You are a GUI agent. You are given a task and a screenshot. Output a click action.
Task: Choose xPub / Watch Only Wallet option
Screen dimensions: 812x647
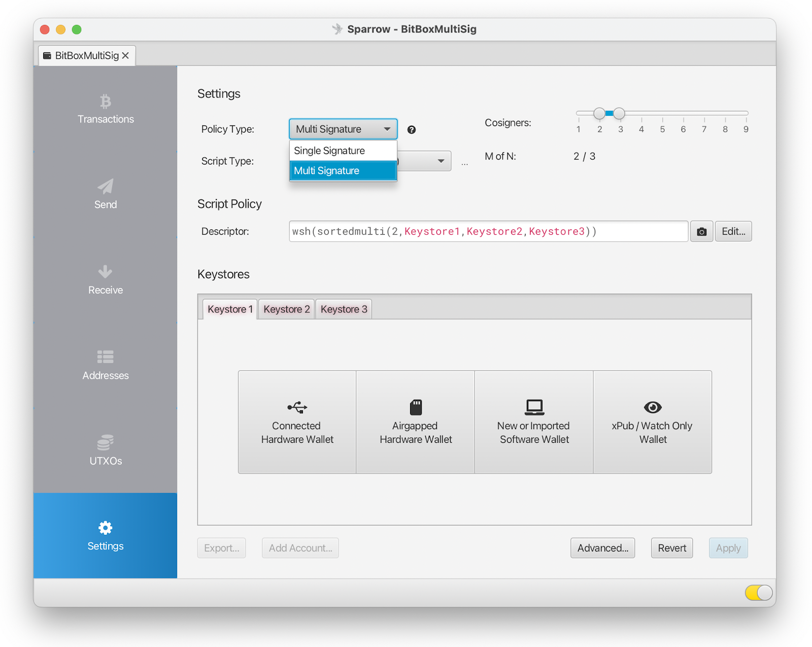click(x=653, y=422)
